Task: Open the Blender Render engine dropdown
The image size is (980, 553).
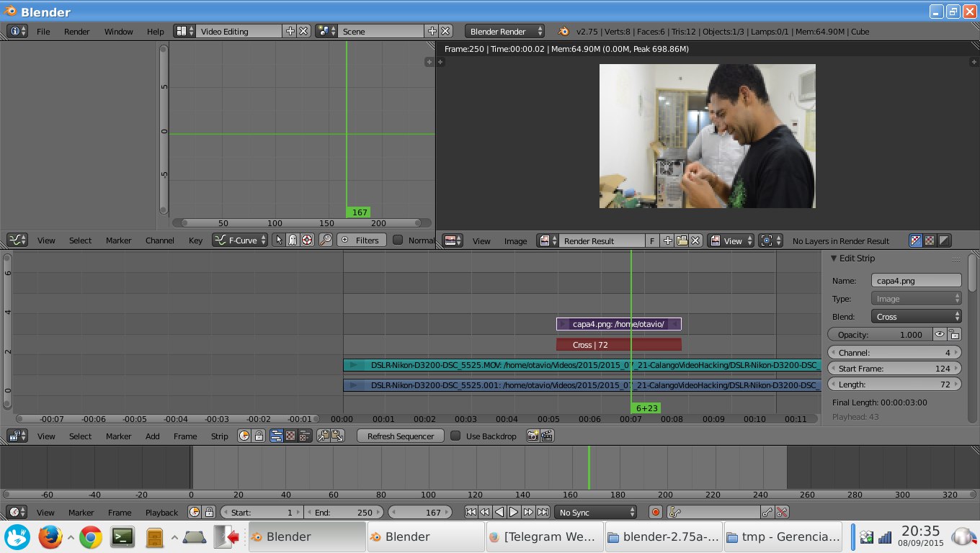Action: (504, 32)
